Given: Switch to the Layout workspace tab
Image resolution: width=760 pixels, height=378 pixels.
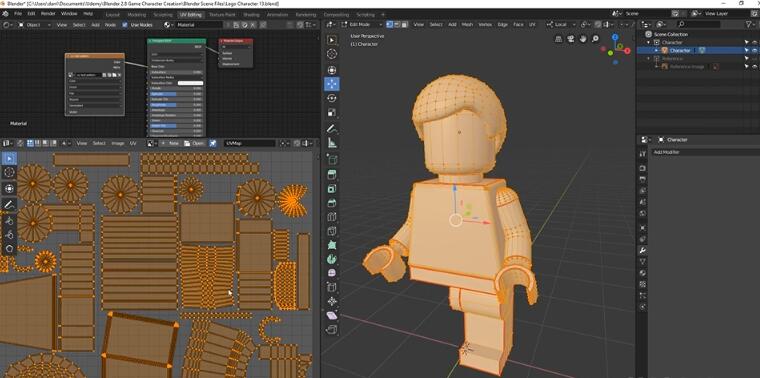Looking at the screenshot, I should 112,15.
